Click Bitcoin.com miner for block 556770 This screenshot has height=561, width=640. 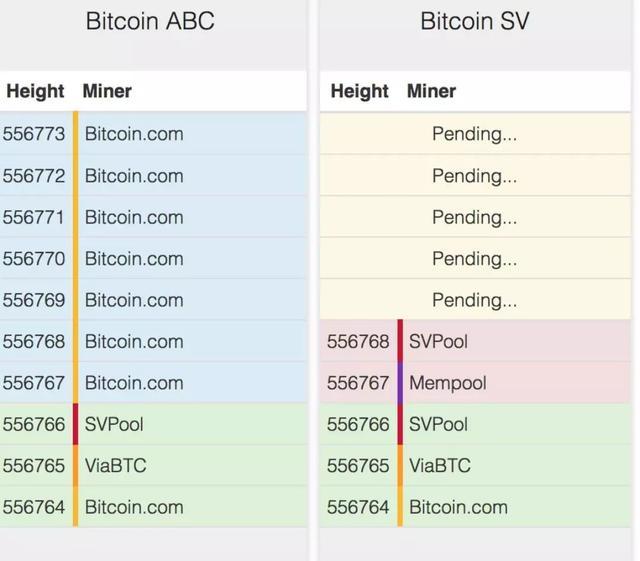pos(134,259)
